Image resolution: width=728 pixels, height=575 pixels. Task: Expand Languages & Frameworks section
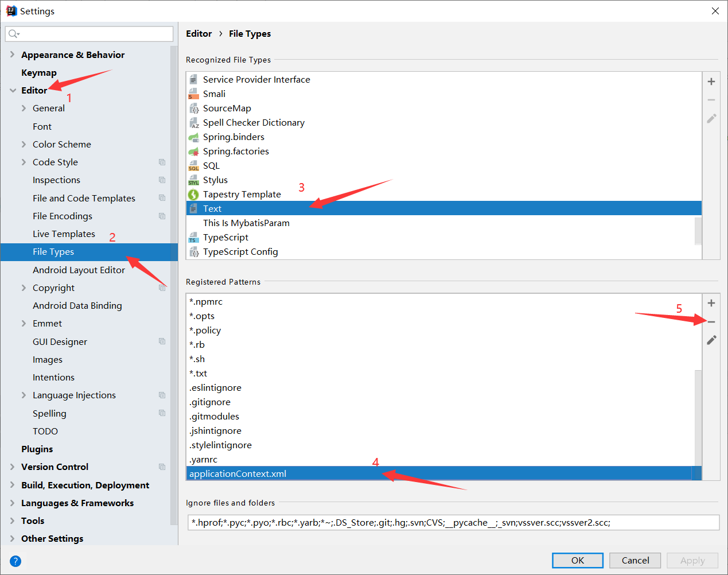tap(12, 503)
